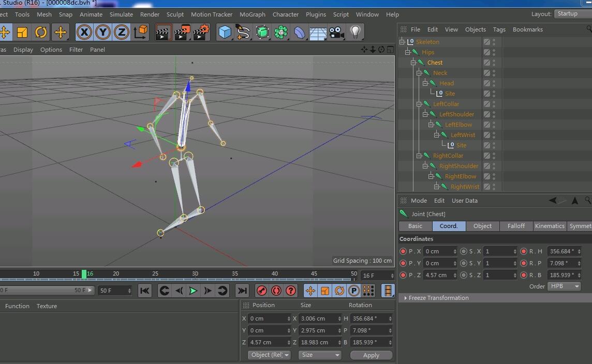The image size is (592, 364).
Task: Click the timeline playhead at frame 16
Action: (x=84, y=274)
